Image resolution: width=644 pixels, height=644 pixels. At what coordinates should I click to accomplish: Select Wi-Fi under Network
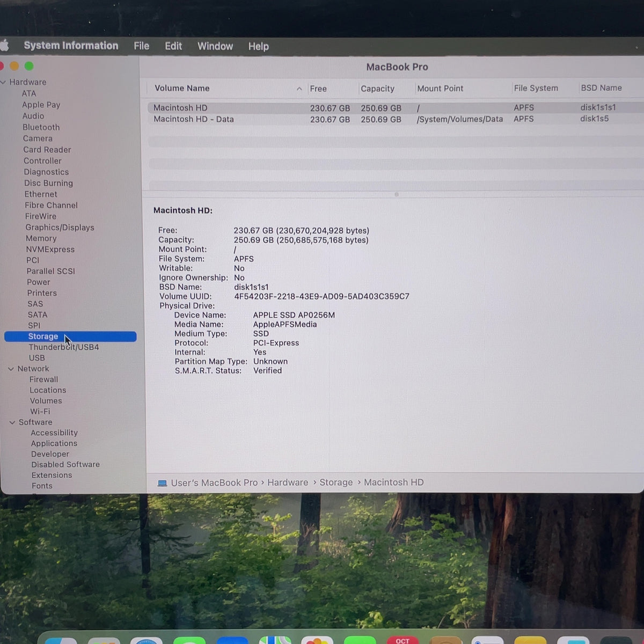[40, 412]
